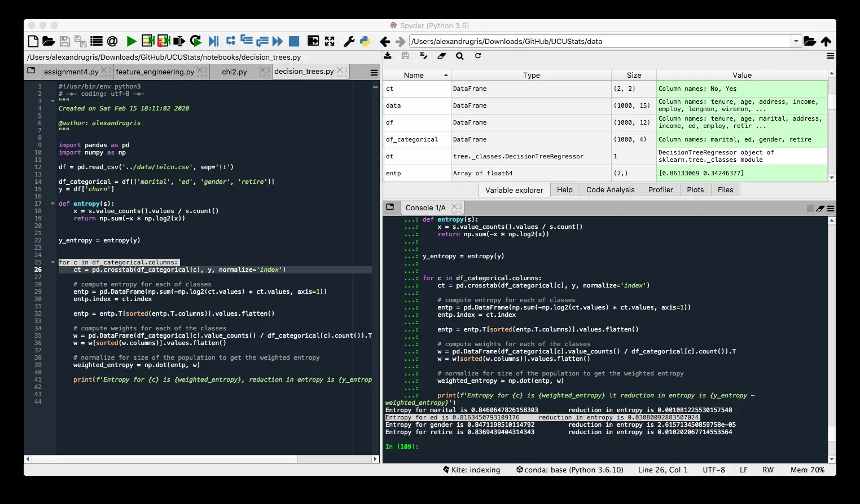Go back with the black left arrow
The width and height of the screenshot is (860, 504).
pyautogui.click(x=385, y=42)
